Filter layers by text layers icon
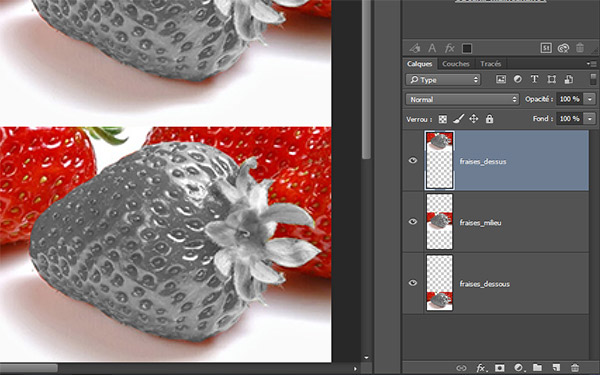 [x=534, y=79]
